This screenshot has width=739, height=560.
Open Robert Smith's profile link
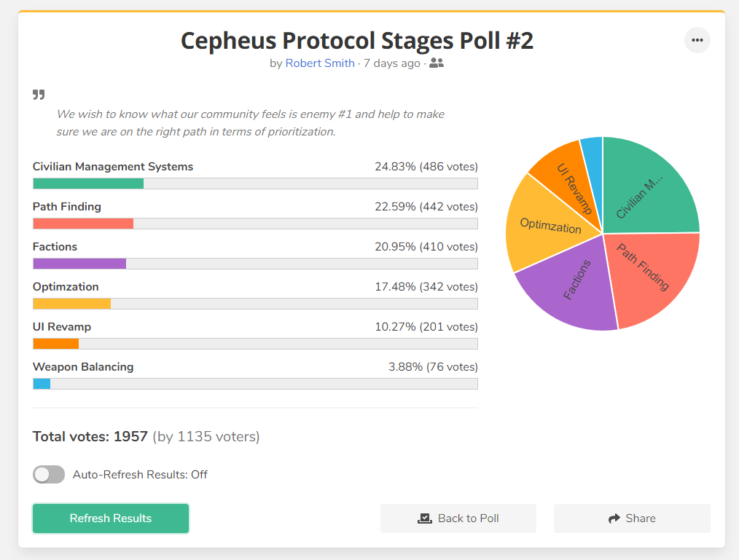(320, 63)
